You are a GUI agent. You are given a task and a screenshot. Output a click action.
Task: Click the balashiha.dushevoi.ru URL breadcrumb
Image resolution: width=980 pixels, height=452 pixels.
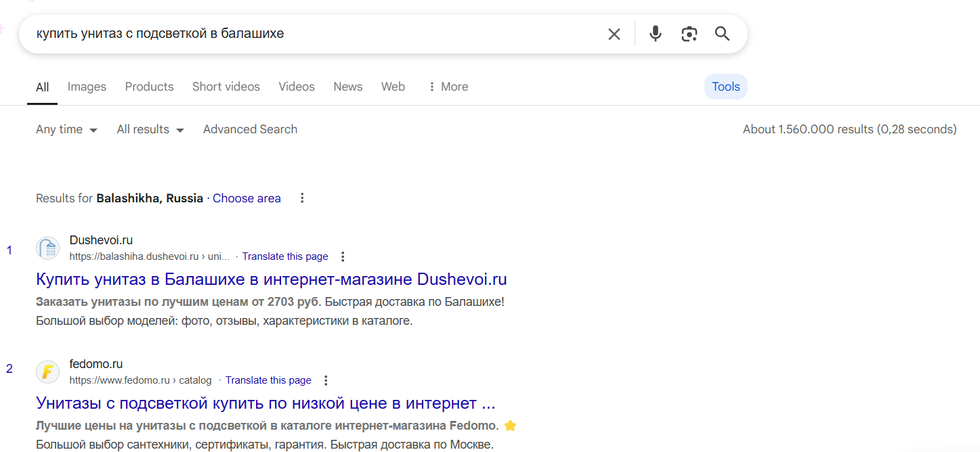[150, 256]
